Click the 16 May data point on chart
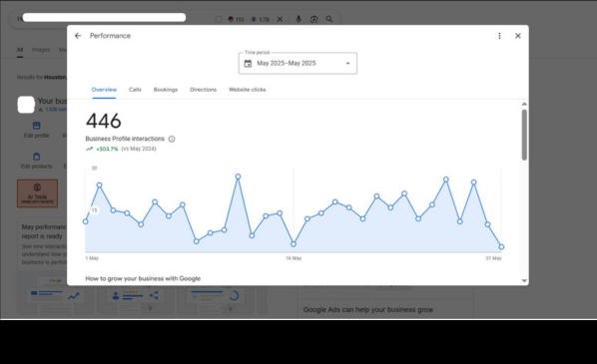Screen dimensions: 597x364 click(x=294, y=243)
